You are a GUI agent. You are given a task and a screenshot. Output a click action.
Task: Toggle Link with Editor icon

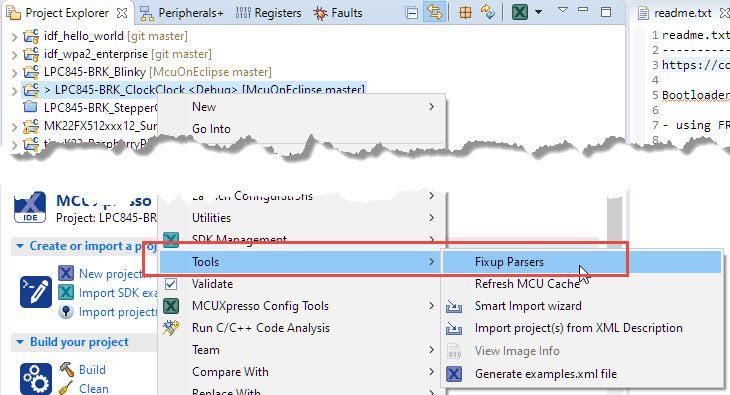point(434,13)
